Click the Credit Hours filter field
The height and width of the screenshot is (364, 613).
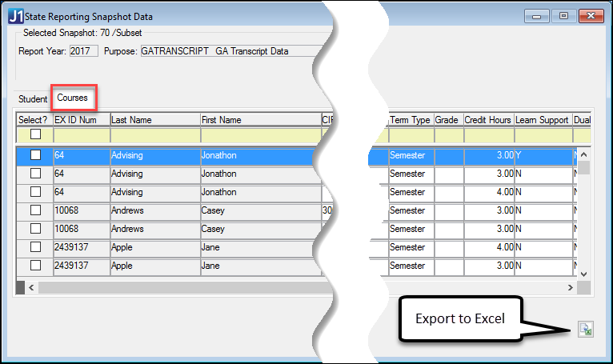(x=489, y=135)
